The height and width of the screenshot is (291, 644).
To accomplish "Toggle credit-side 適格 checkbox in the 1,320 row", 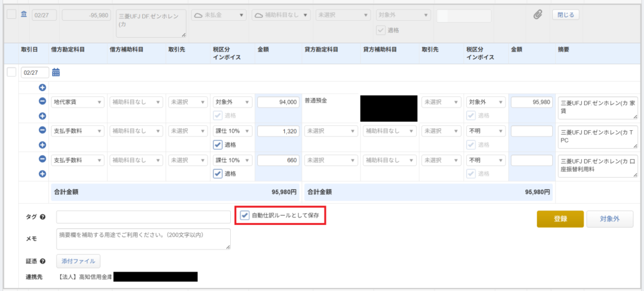I will tap(470, 145).
